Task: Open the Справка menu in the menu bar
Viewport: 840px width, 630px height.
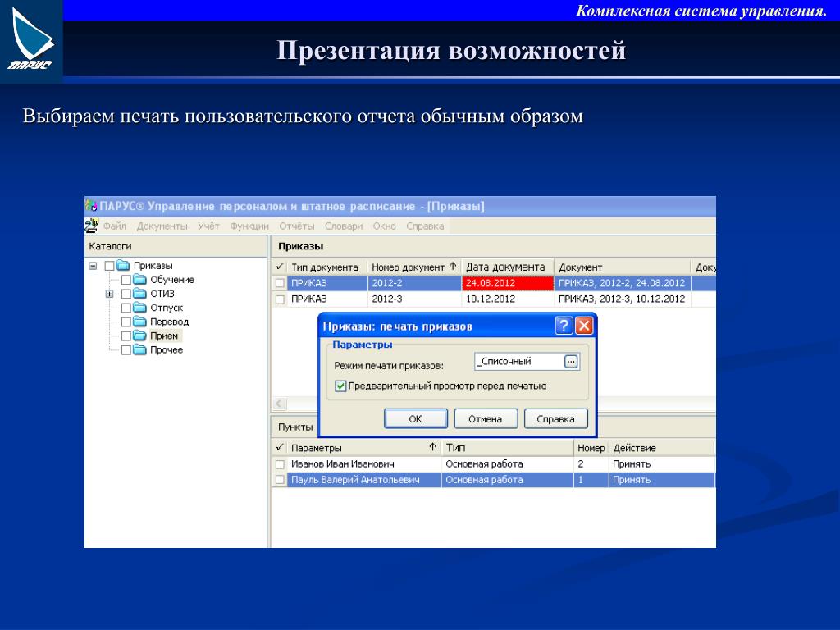Action: coord(425,226)
